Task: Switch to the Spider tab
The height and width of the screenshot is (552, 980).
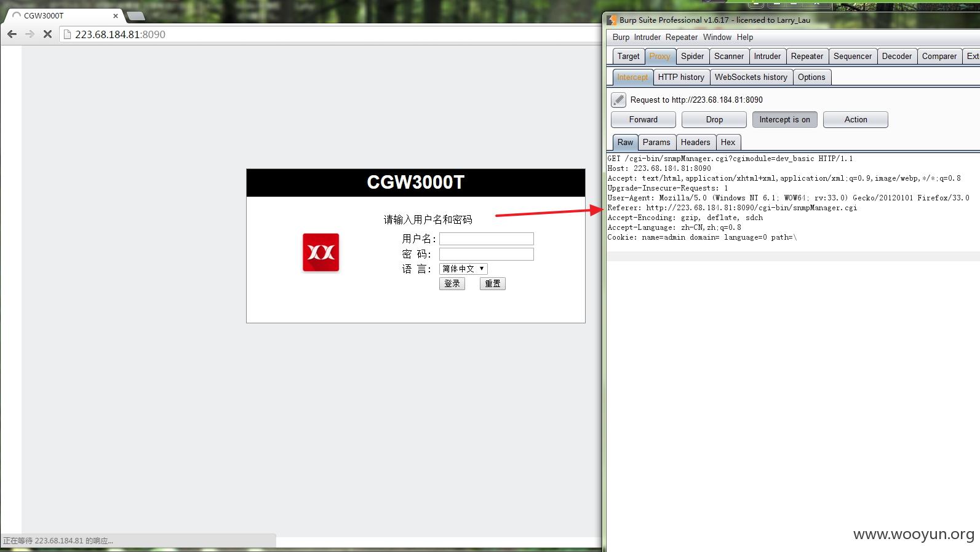Action: [692, 56]
